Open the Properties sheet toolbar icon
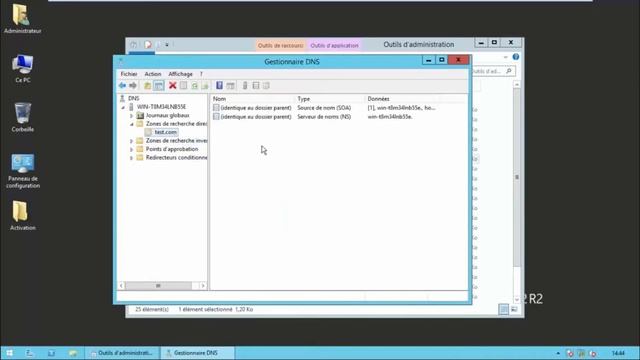 pos(184,86)
